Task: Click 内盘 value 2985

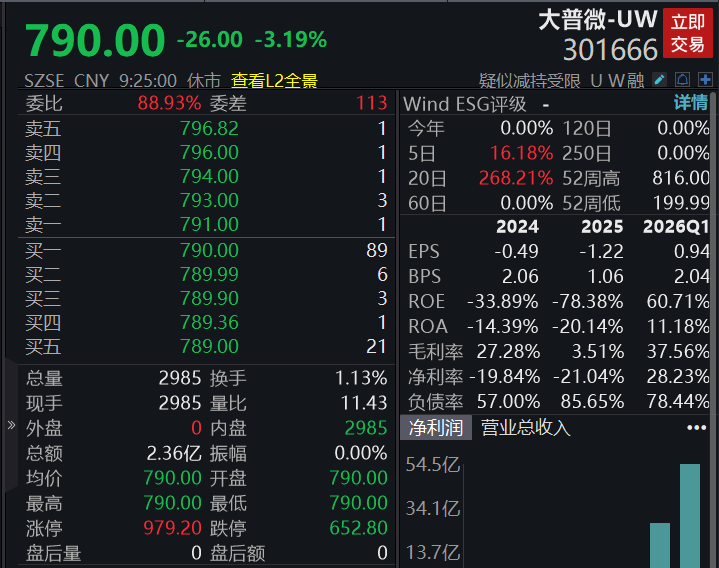Action: pos(366,428)
